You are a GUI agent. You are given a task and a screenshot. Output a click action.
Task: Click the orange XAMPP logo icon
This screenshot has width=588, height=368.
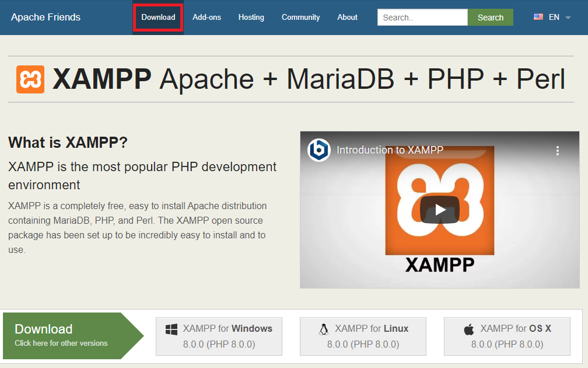pyautogui.click(x=30, y=79)
